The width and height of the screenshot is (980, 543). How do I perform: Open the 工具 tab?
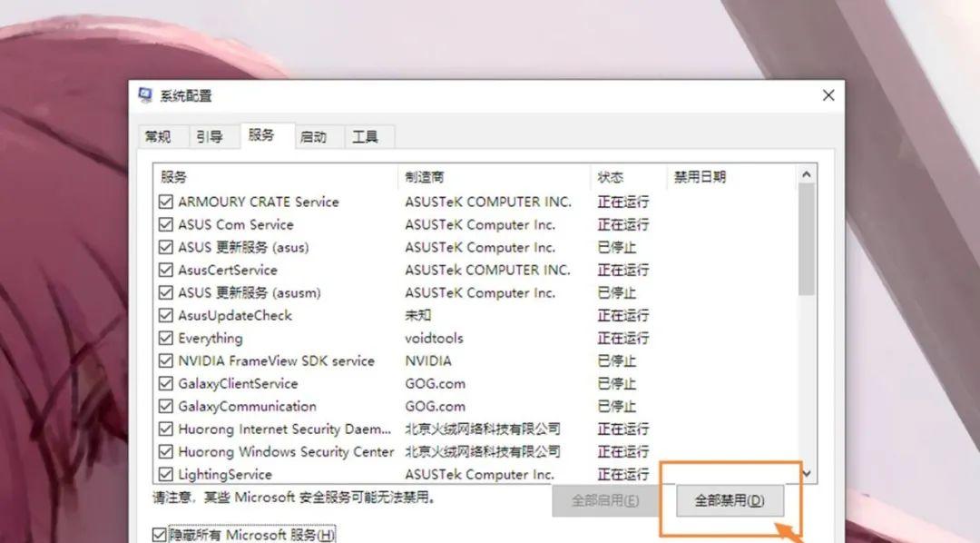[x=365, y=136]
